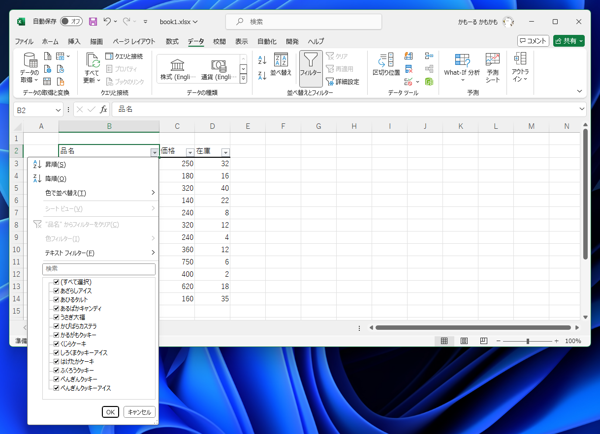This screenshot has height=434, width=600.
Task: Open What-If 分析 menu
Action: point(462,68)
